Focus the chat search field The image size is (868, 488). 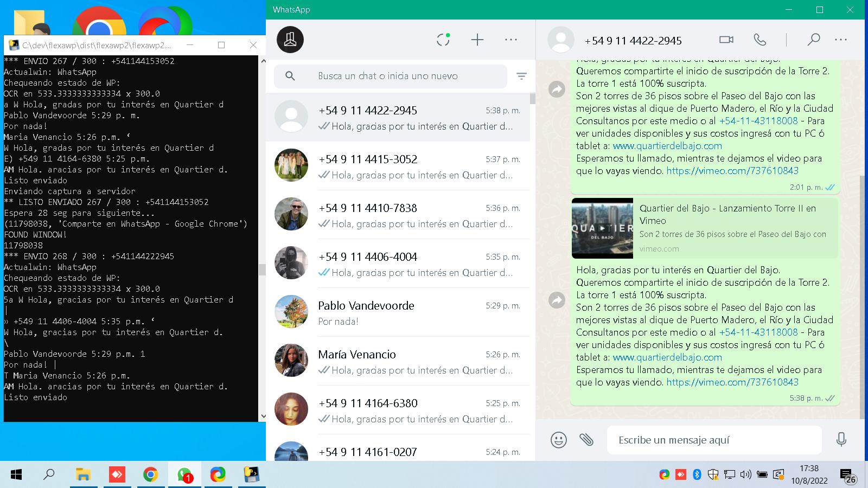click(391, 76)
